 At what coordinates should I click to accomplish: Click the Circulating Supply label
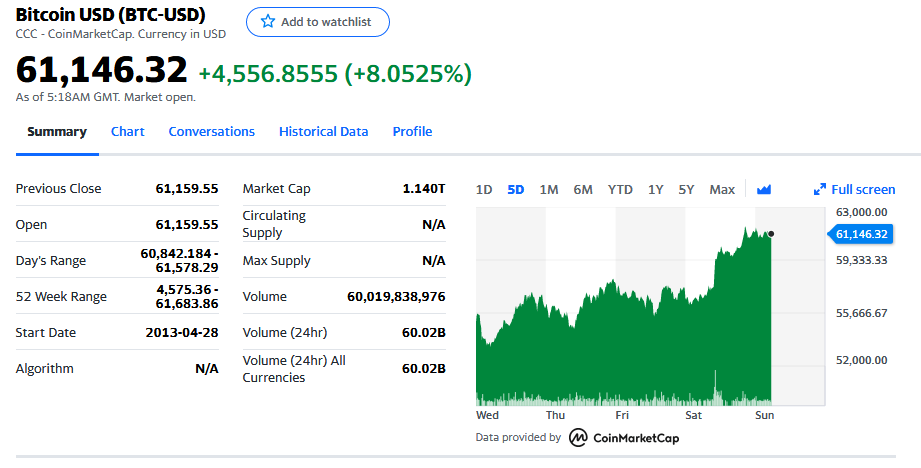tap(274, 224)
